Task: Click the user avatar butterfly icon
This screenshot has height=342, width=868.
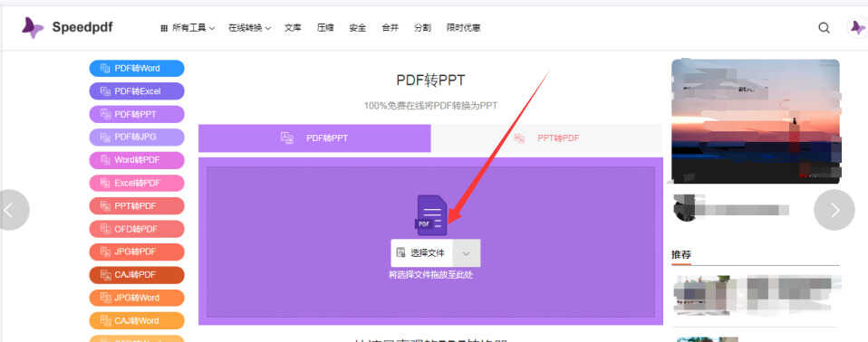Action: [x=858, y=28]
